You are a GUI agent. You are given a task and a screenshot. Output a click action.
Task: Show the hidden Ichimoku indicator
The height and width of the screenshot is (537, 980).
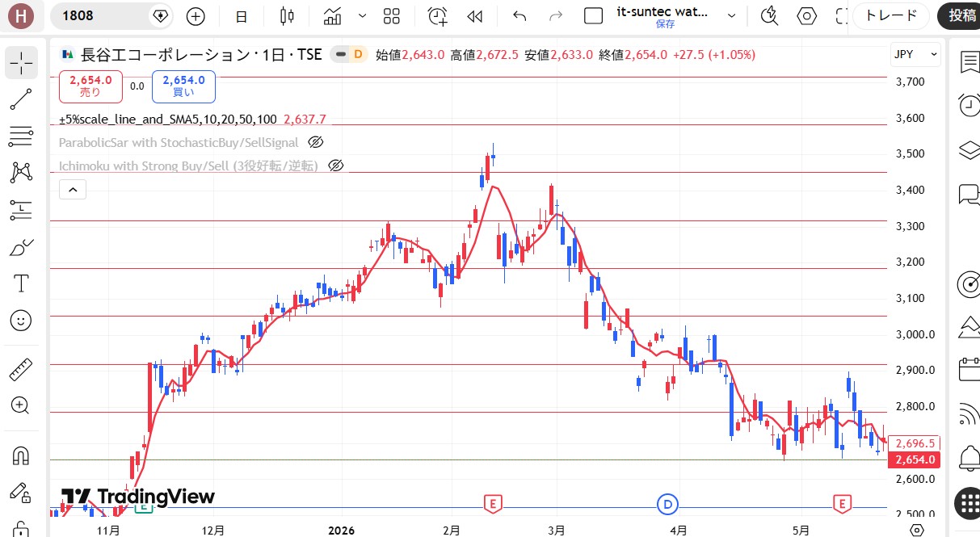(x=336, y=166)
